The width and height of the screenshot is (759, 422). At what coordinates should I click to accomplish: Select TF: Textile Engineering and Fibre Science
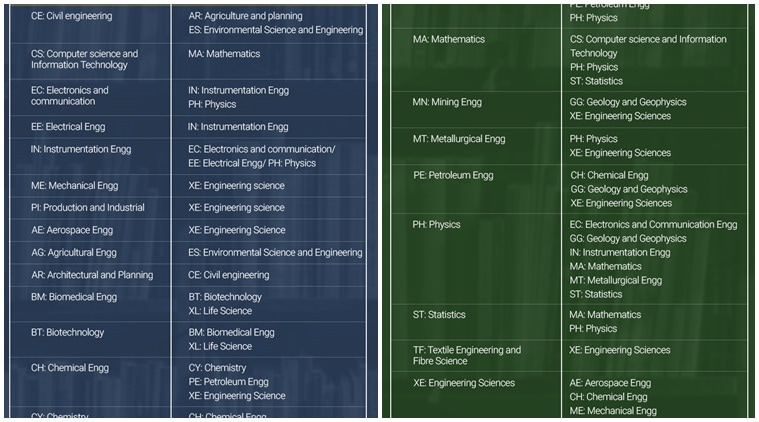(x=467, y=355)
